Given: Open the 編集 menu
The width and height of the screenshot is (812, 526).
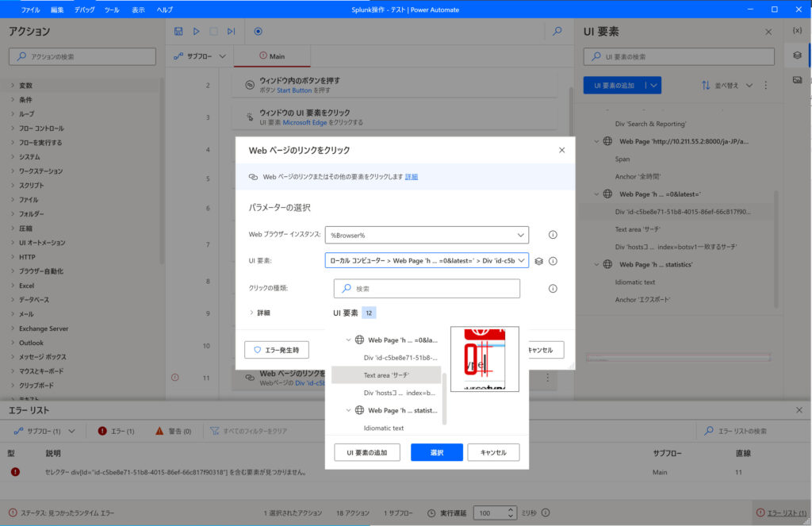Looking at the screenshot, I should [57, 10].
